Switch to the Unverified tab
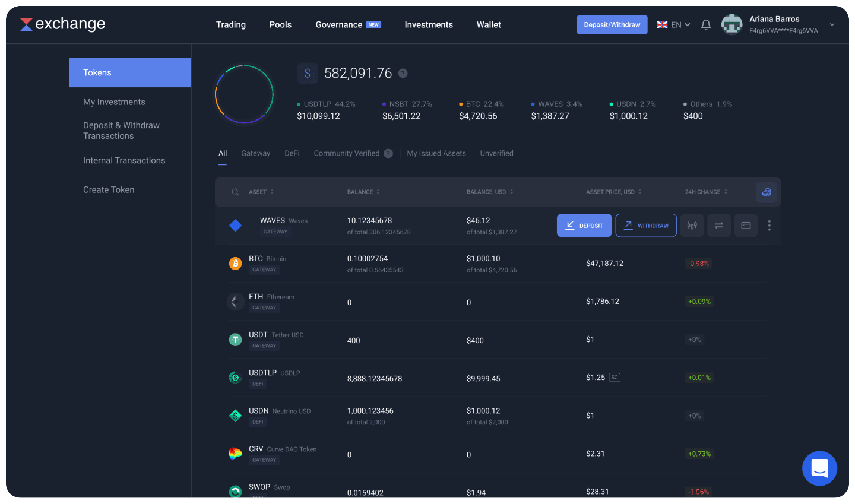 pyautogui.click(x=496, y=153)
